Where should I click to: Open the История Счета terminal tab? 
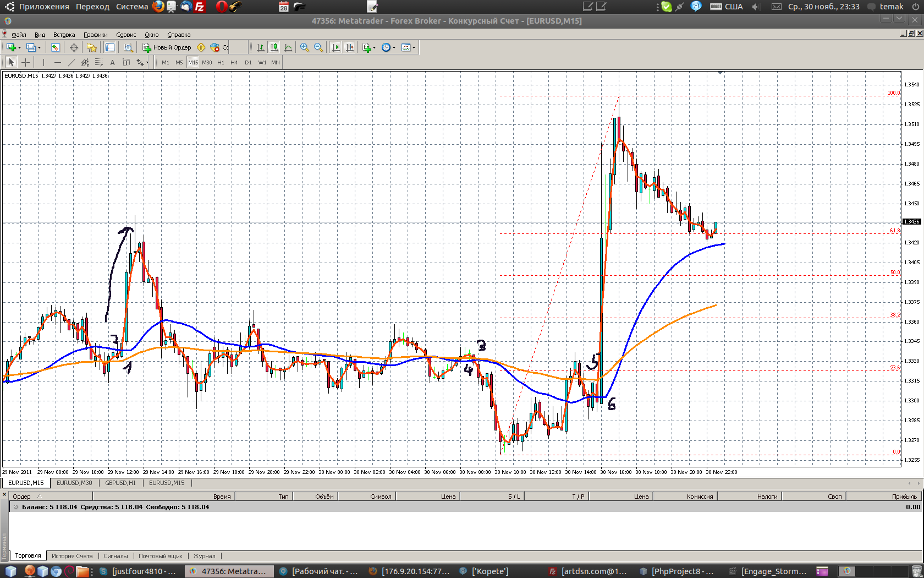tap(72, 556)
